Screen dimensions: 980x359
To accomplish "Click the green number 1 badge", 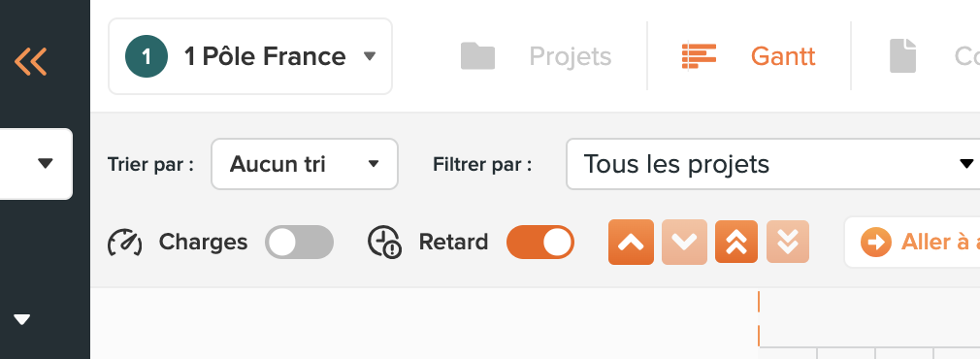I will [x=147, y=56].
